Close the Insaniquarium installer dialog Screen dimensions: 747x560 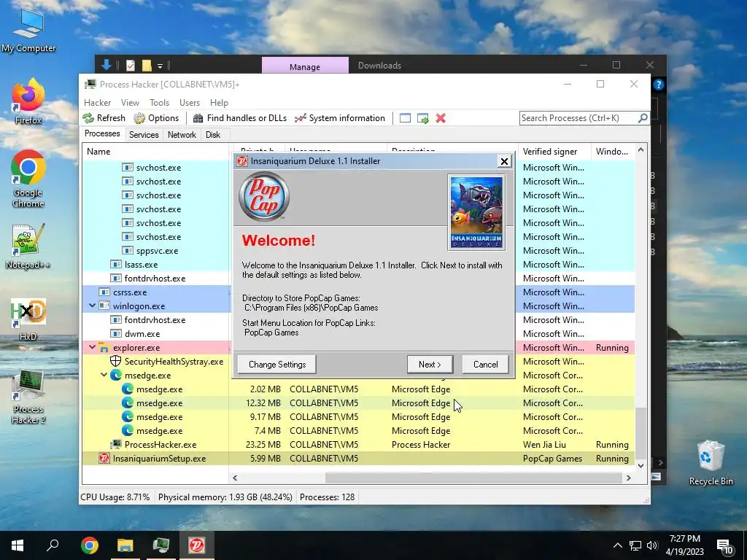point(504,161)
